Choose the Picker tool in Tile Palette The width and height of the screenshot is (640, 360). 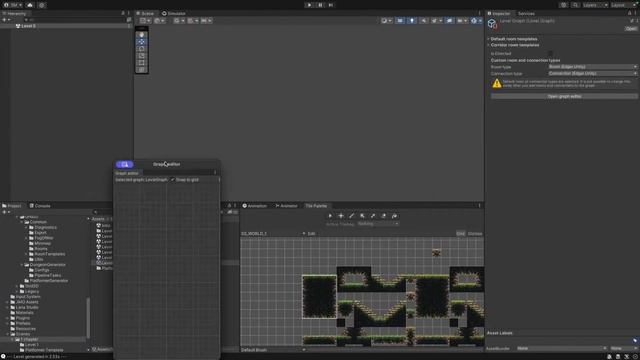pyautogui.click(x=373, y=216)
